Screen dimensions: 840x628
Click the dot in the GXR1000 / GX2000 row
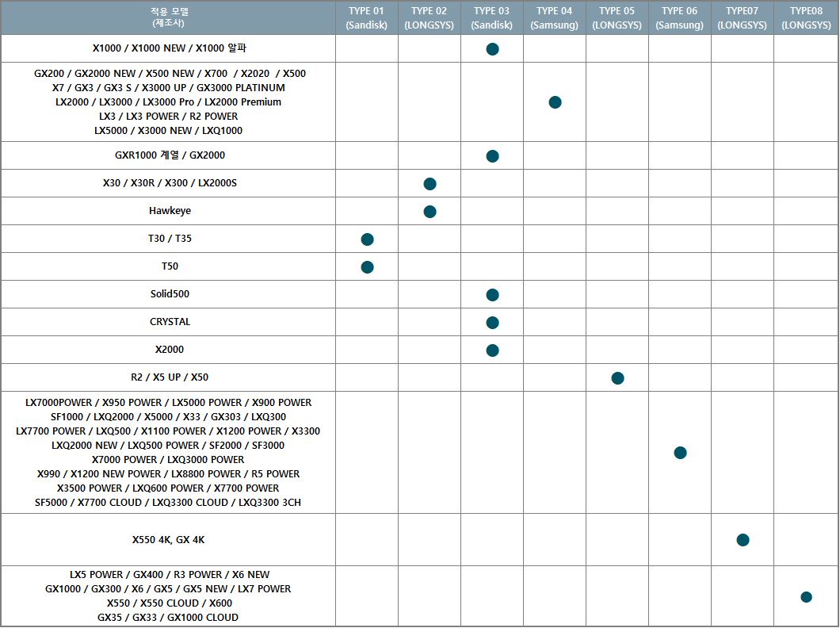coord(492,156)
